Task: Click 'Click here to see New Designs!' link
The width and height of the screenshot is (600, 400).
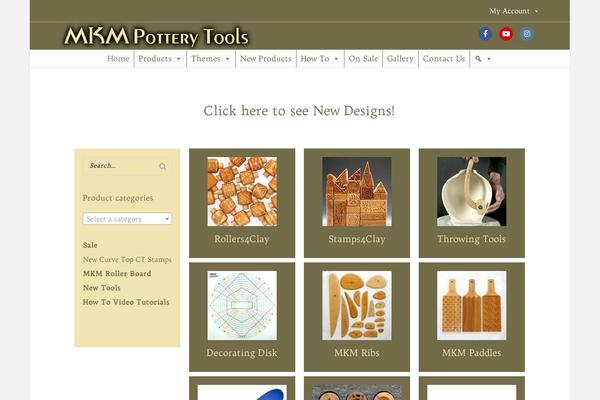Action: pos(299,111)
